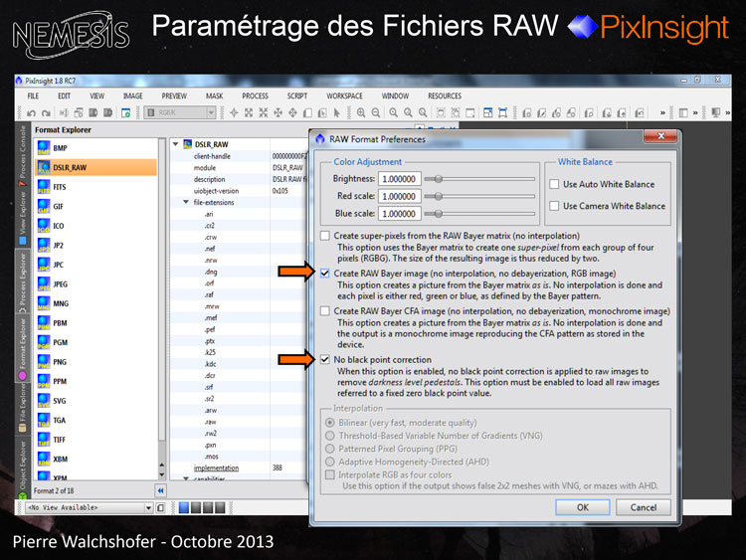This screenshot has height=560, width=746.
Task: Click the Red scale value field
Action: click(x=399, y=196)
